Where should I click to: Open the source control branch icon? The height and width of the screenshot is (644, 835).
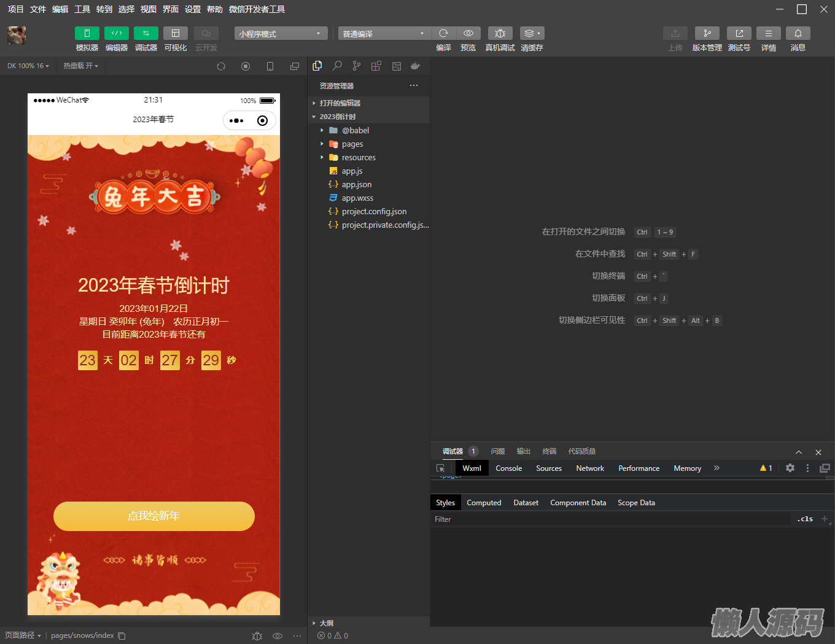pos(357,66)
